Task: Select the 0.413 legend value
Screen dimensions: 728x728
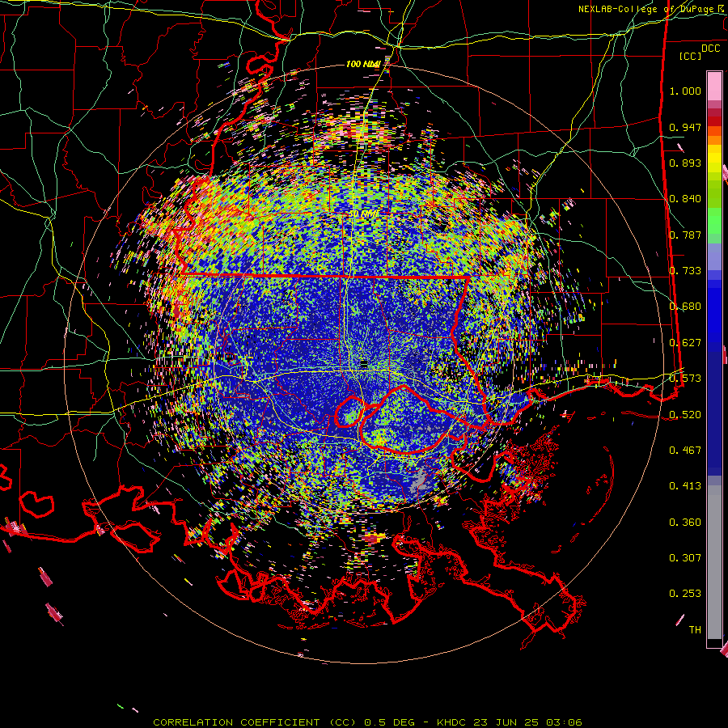Action: 685,486
